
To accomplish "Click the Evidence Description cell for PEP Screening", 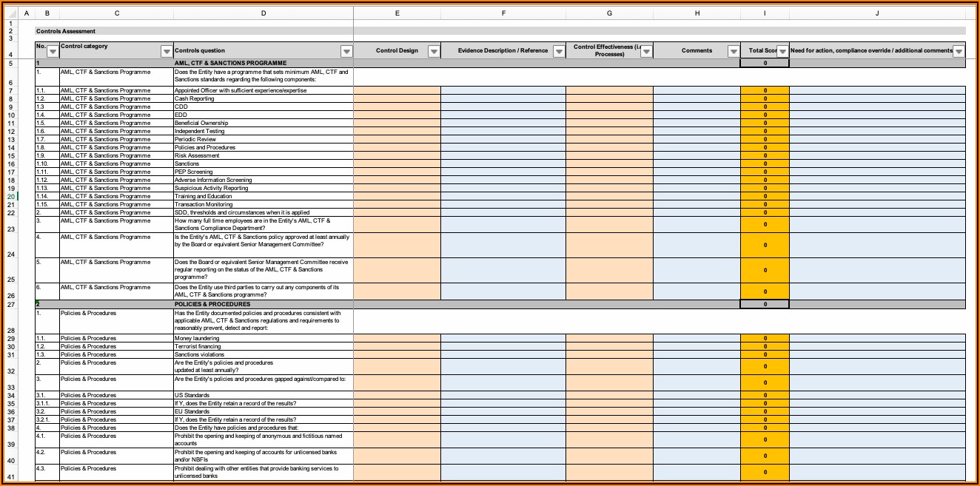I will (503, 172).
